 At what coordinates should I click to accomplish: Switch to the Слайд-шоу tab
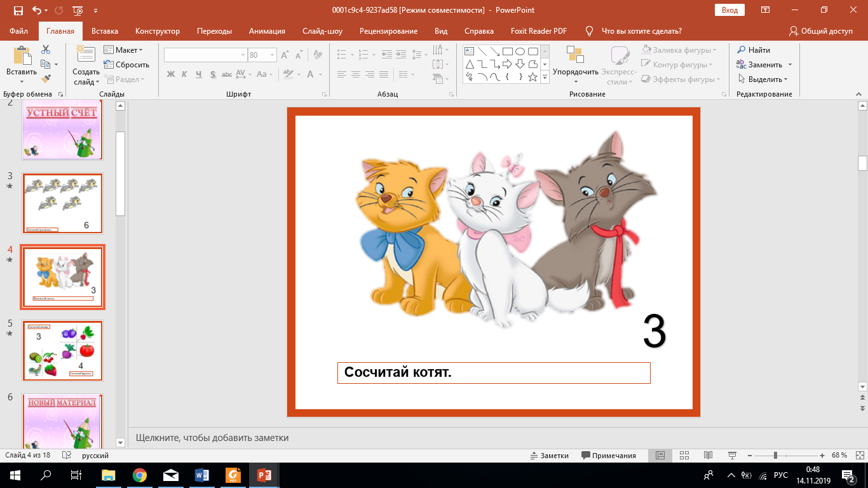click(x=322, y=31)
